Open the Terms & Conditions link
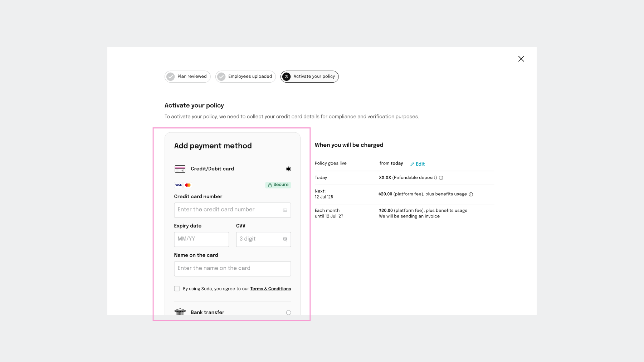Image resolution: width=644 pixels, height=362 pixels. [x=270, y=289]
